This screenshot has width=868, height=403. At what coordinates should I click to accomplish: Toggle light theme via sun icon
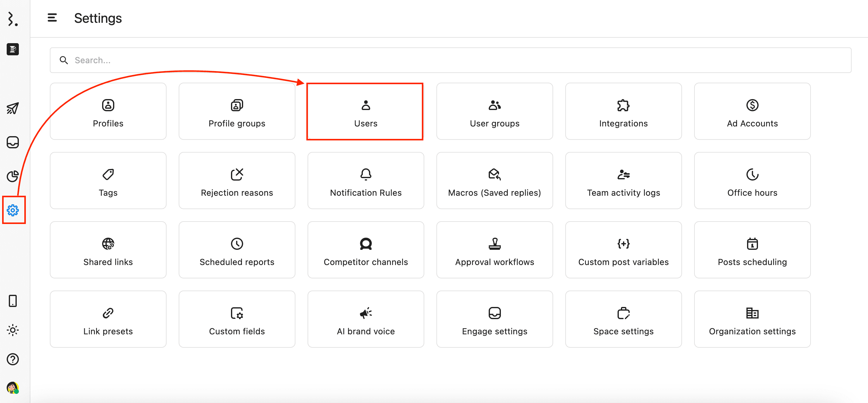[x=13, y=330]
